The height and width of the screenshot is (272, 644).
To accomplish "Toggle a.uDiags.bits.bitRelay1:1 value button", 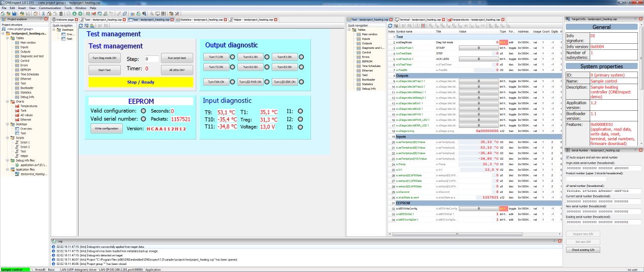I will coord(478,92).
